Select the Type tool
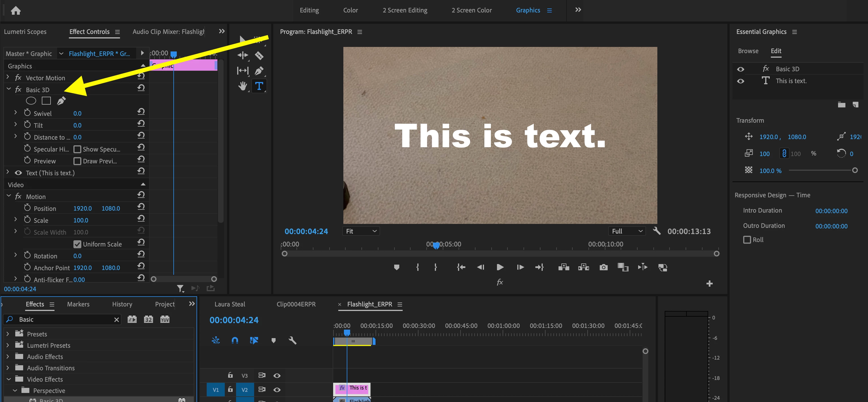The height and width of the screenshot is (402, 868). [259, 86]
